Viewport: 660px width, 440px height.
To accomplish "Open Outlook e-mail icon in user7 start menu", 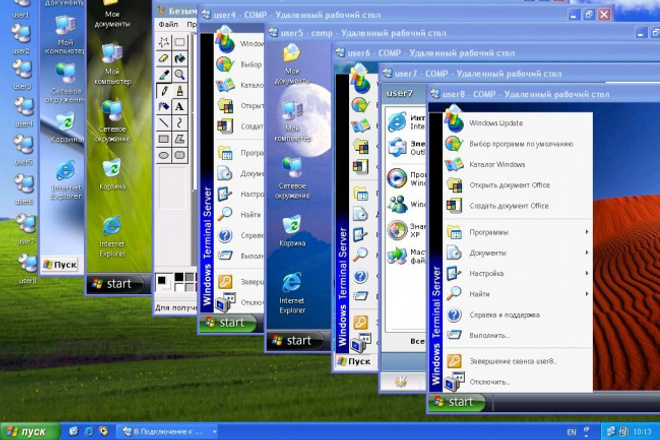I will click(397, 147).
